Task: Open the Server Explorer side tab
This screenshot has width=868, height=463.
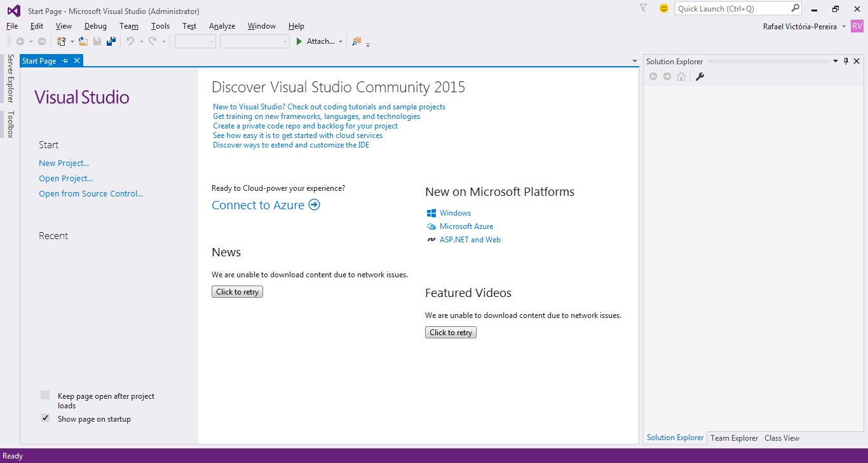Action: [10, 78]
